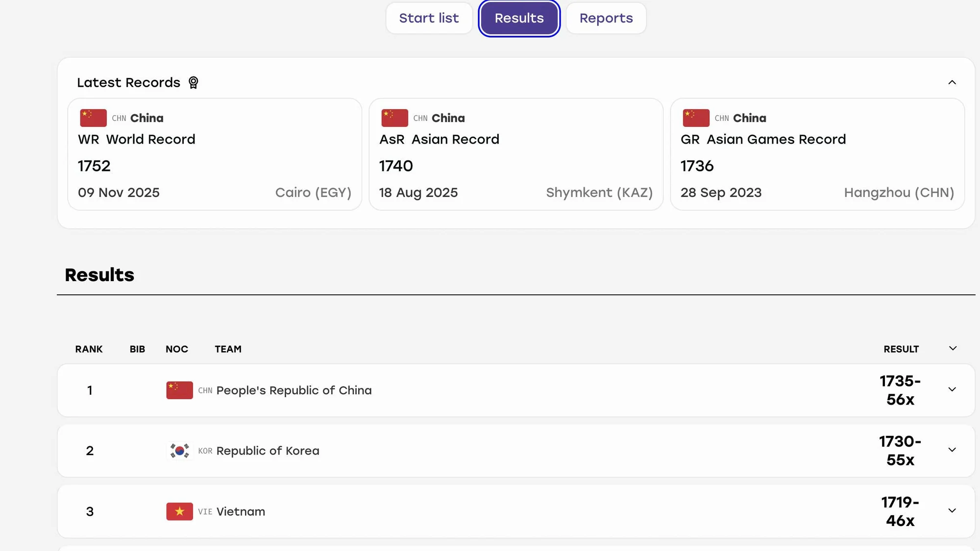
Task: Click the bold Results section heading
Action: tap(99, 275)
